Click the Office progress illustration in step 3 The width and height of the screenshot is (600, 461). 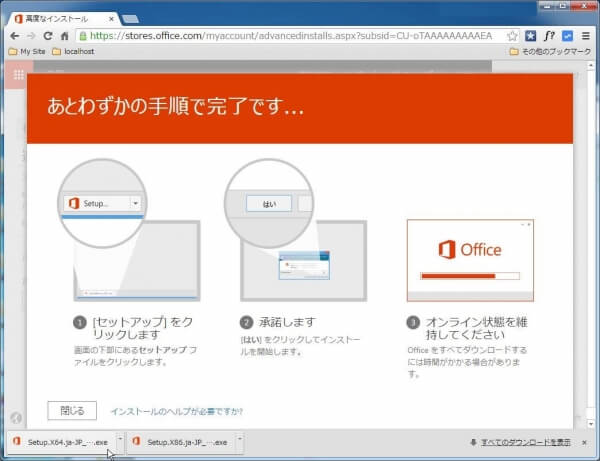tap(470, 261)
